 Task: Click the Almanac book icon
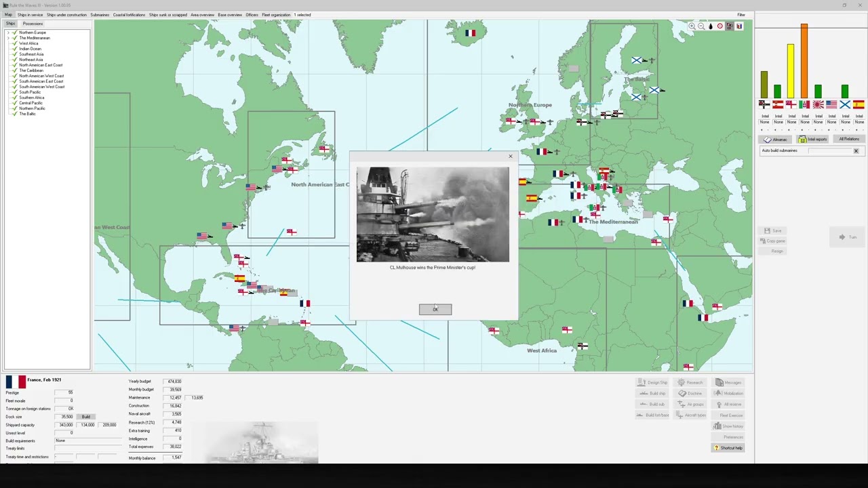click(768, 140)
